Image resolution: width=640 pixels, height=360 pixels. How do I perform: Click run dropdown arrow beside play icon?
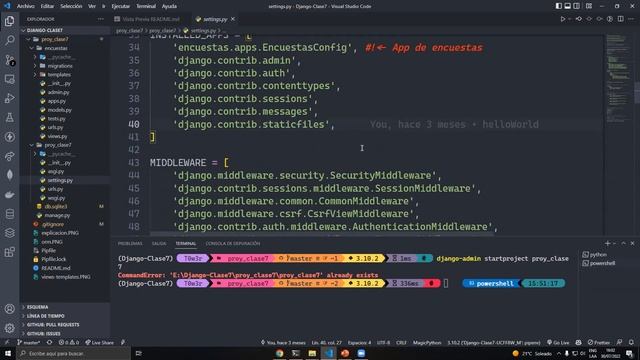pos(569,19)
